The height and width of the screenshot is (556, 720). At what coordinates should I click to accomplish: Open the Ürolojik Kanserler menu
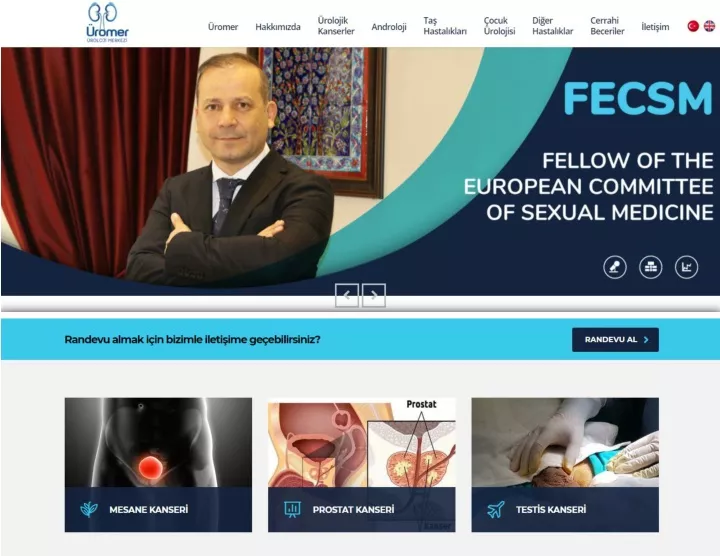coord(336,26)
